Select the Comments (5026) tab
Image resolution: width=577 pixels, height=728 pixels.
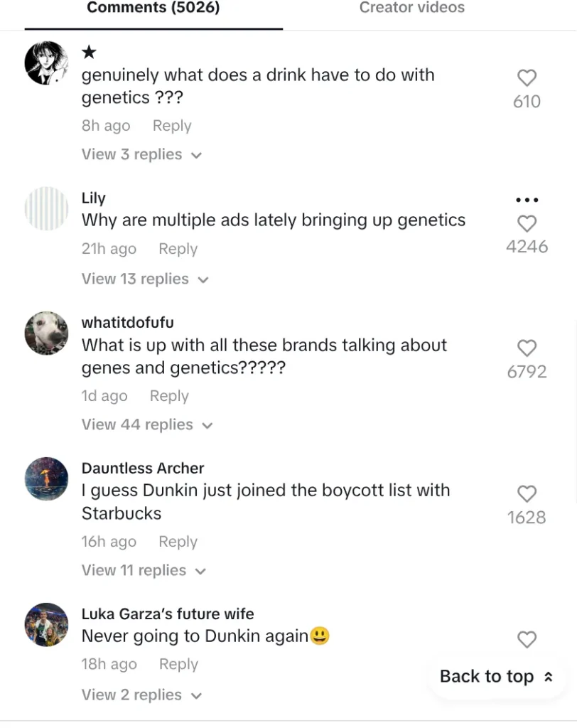153,8
